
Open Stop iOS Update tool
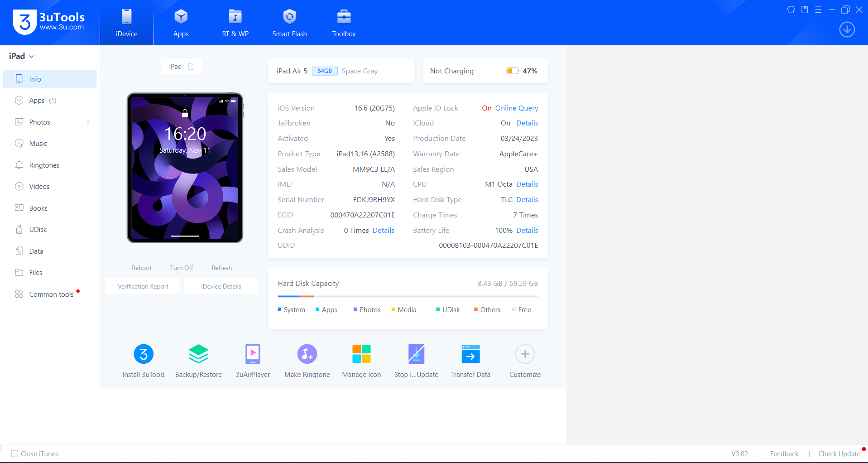click(x=416, y=361)
